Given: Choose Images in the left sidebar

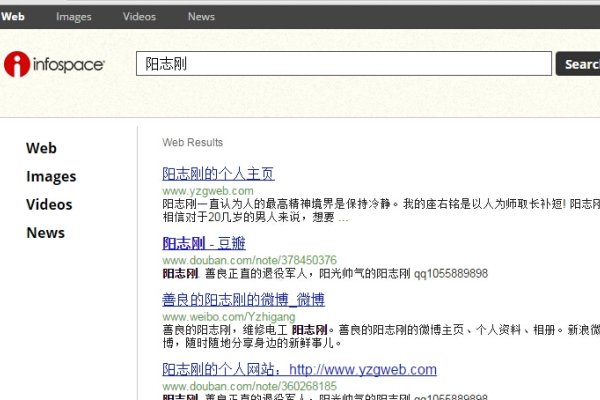Looking at the screenshot, I should click(x=51, y=176).
